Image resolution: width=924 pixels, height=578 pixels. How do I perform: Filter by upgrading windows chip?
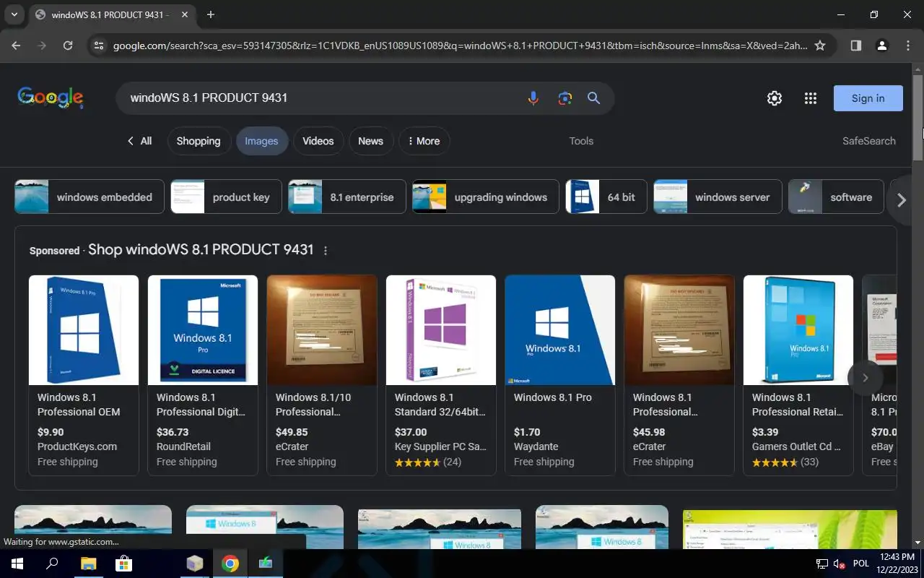[x=486, y=197]
